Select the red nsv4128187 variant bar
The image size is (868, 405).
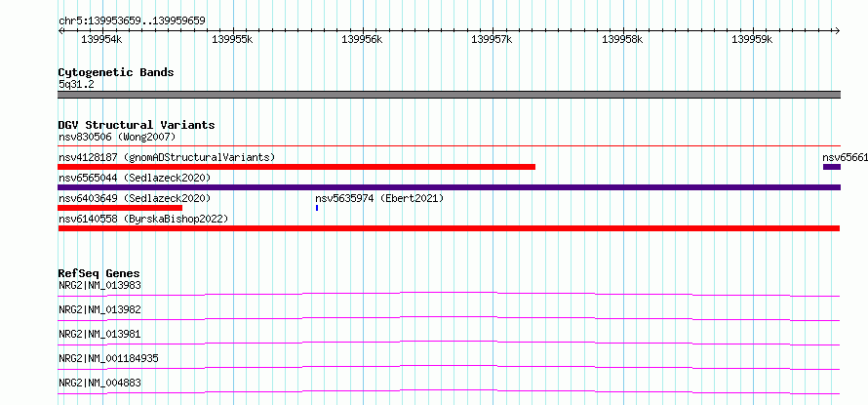[x=296, y=167]
